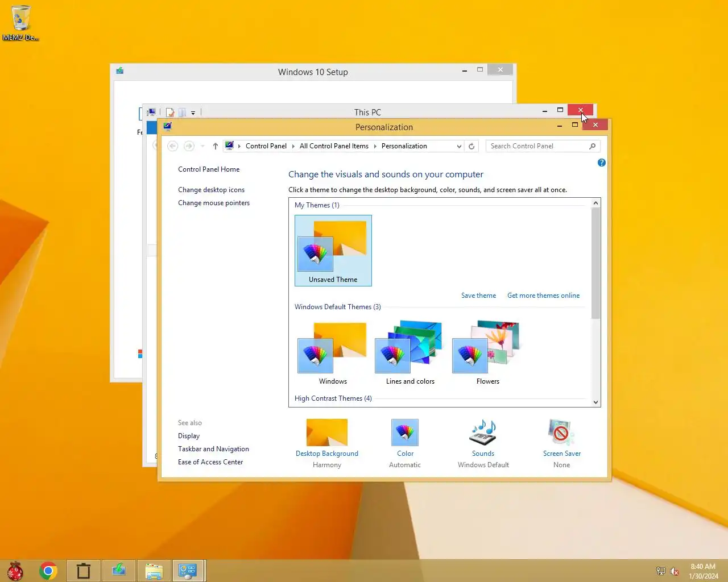
Task: Click themes list scroll down arrow
Action: [x=595, y=402]
